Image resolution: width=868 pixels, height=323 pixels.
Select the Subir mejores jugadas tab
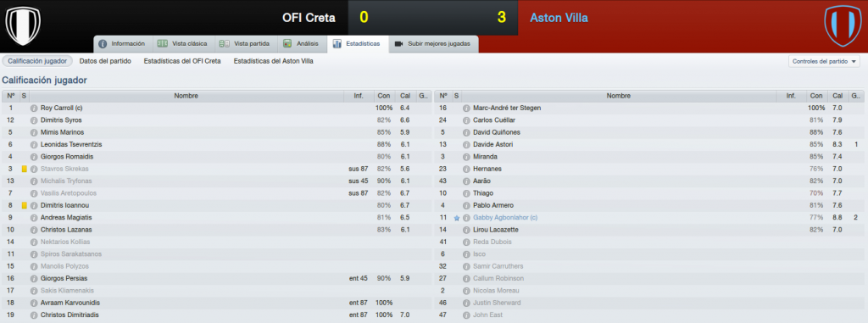click(433, 44)
